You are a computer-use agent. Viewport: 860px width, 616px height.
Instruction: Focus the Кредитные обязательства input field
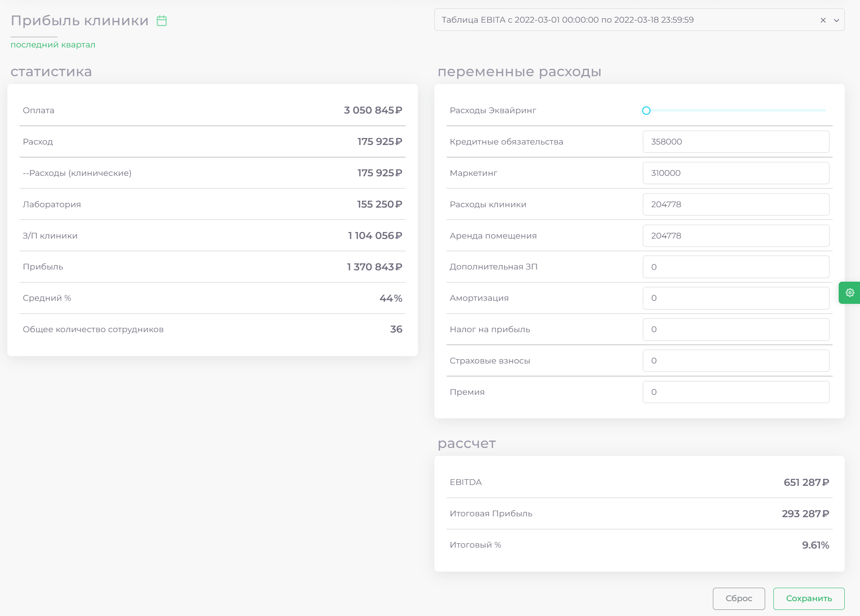(736, 142)
